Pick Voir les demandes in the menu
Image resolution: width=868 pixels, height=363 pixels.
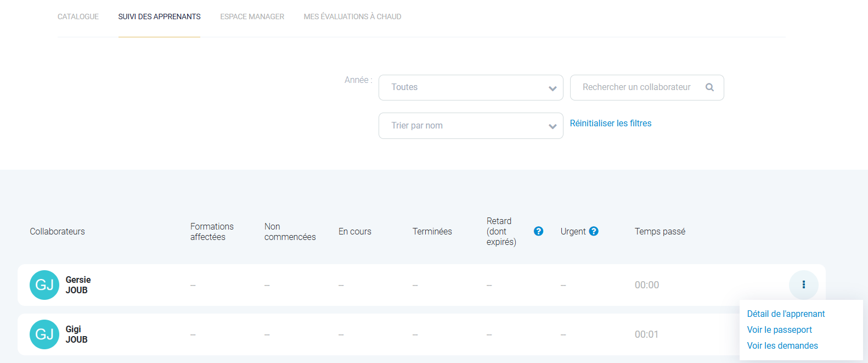point(782,345)
